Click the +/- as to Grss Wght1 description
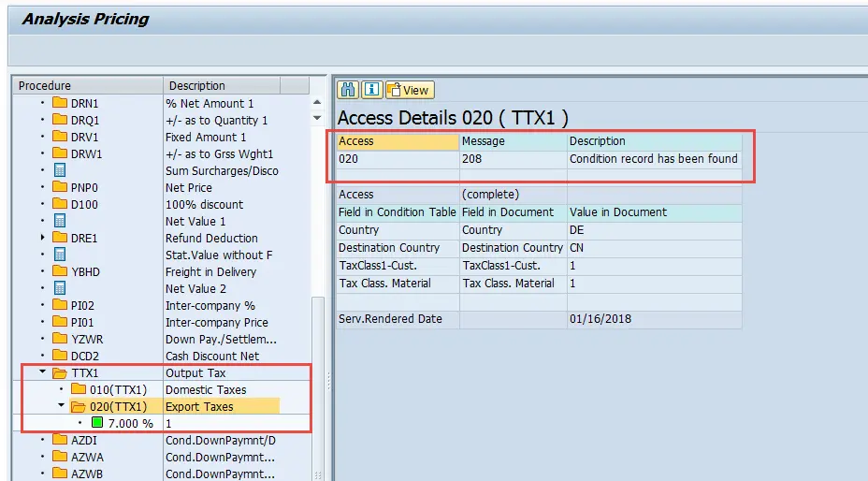The width and height of the screenshot is (868, 481). [219, 154]
